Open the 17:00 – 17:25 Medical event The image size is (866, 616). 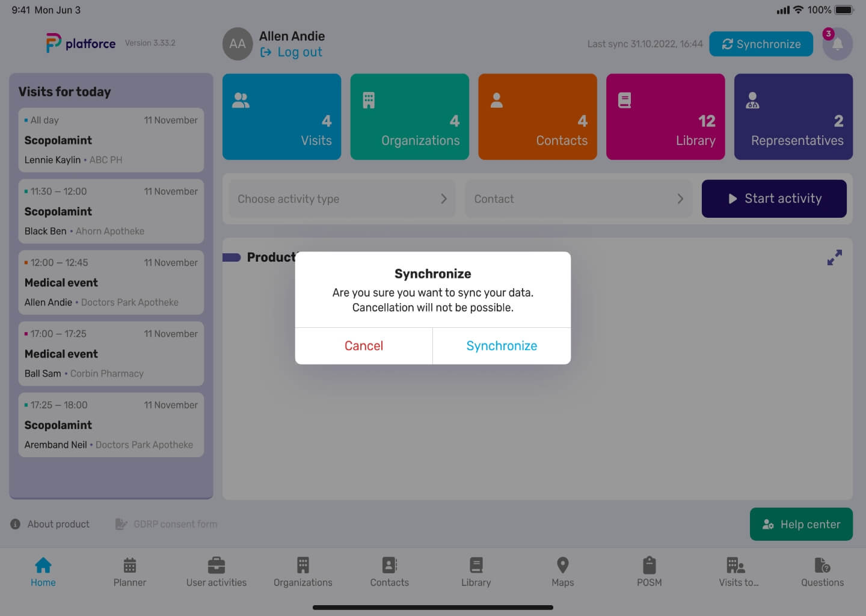coord(111,354)
